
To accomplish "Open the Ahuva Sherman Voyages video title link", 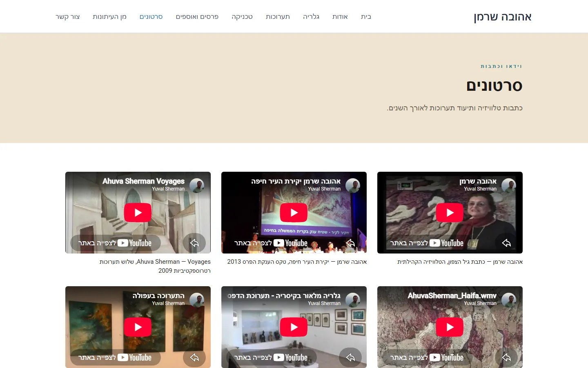I will (x=143, y=181).
